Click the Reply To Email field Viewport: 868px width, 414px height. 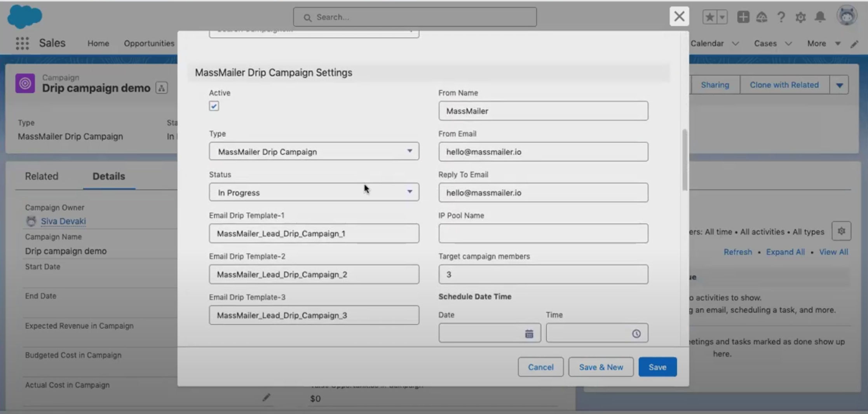pos(543,192)
